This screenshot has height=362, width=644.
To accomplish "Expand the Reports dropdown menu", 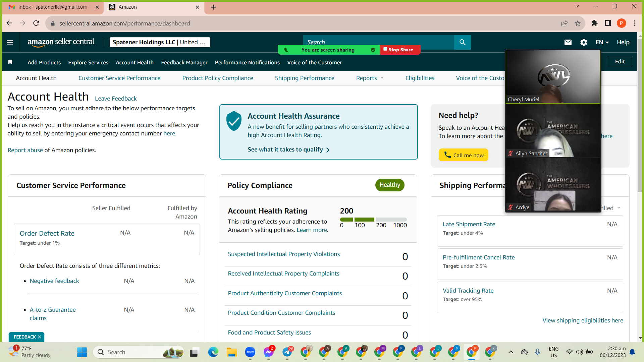I will (370, 78).
